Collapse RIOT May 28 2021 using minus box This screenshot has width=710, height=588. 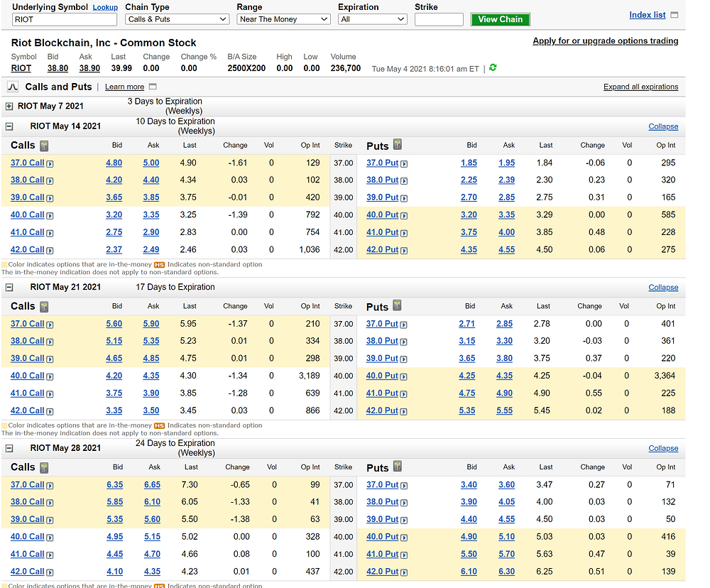(9, 448)
